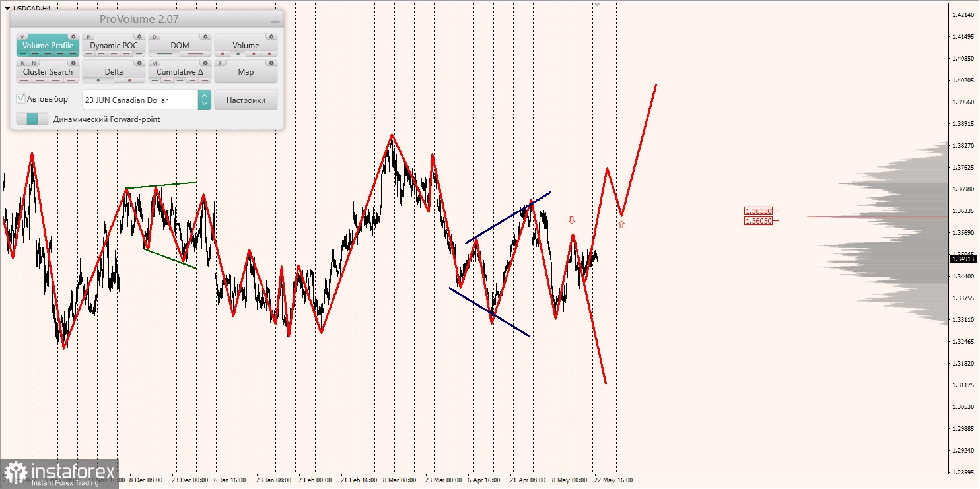This screenshot has height=489, width=980.
Task: Activate the Volume Profile module
Action: (x=48, y=46)
